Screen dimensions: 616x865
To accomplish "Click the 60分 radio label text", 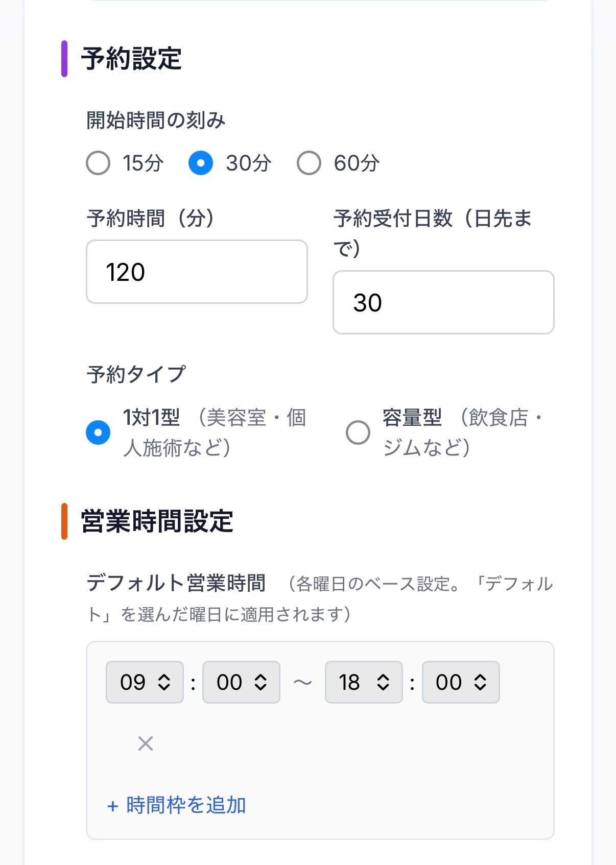I will (357, 163).
